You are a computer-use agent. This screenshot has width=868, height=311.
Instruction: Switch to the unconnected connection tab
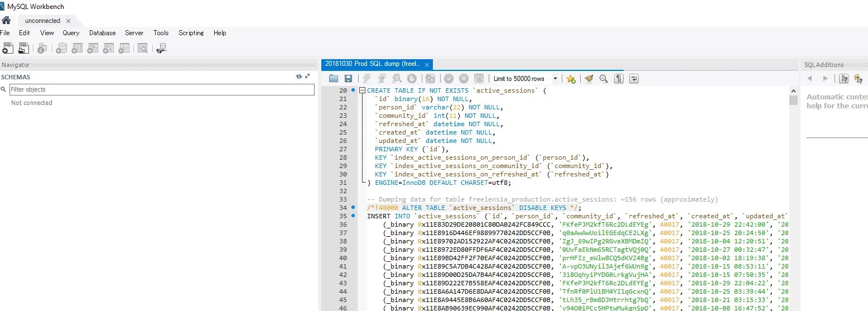pyautogui.click(x=42, y=21)
